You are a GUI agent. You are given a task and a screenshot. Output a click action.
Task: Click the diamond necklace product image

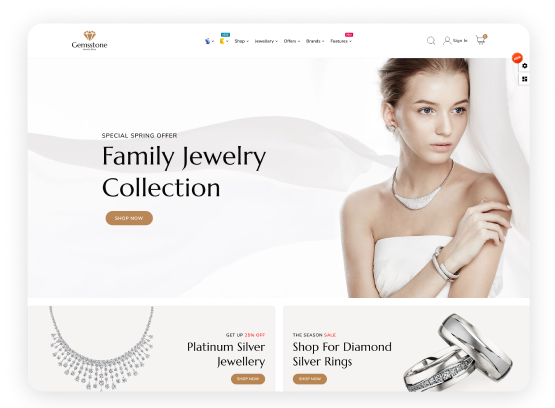101,349
